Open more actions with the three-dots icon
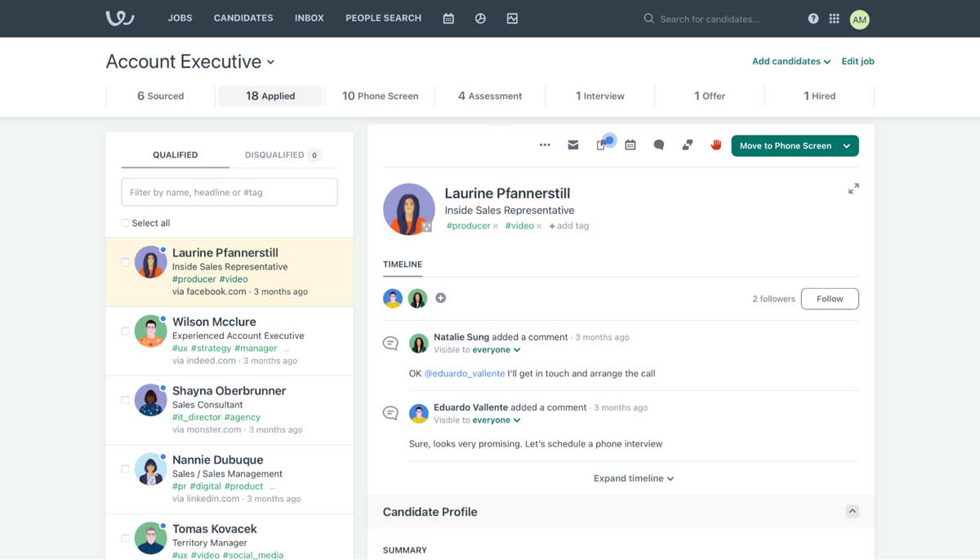 545,144
